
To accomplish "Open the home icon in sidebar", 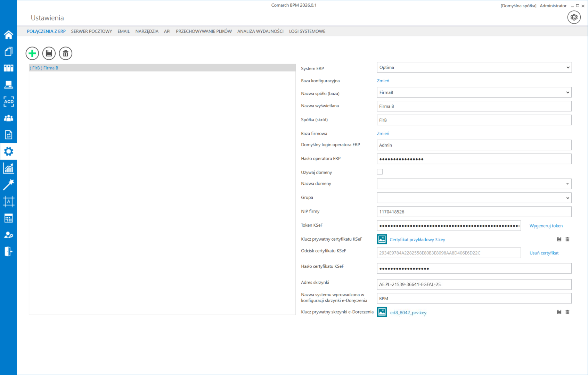I will (x=8, y=35).
